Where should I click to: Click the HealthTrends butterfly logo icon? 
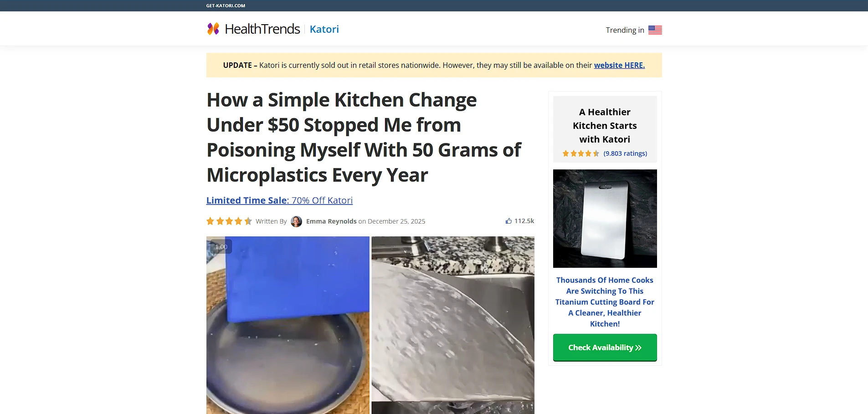tap(213, 29)
